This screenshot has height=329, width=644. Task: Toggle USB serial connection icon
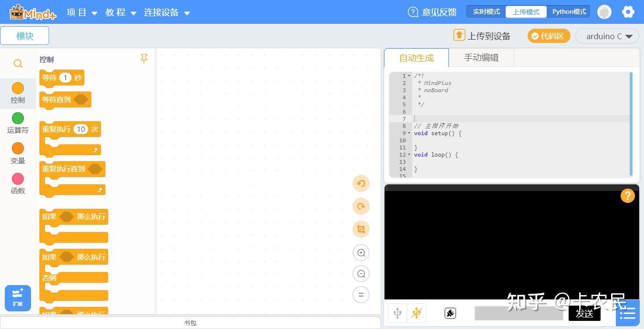coord(397,313)
